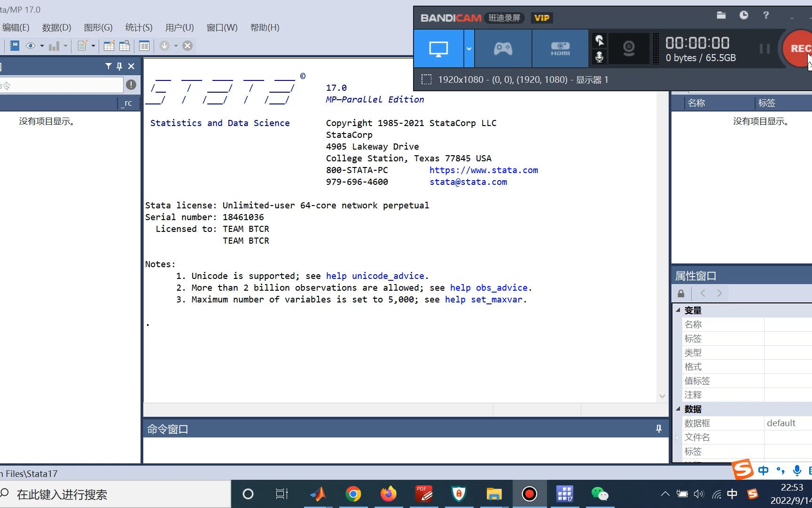
Task: Expand dropdown next to the down-arrow icon
Action: pos(176,46)
